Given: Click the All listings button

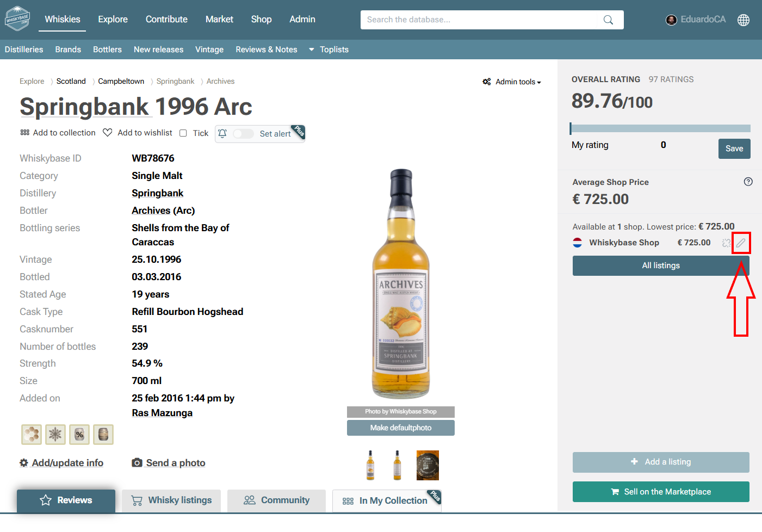Looking at the screenshot, I should 661,265.
